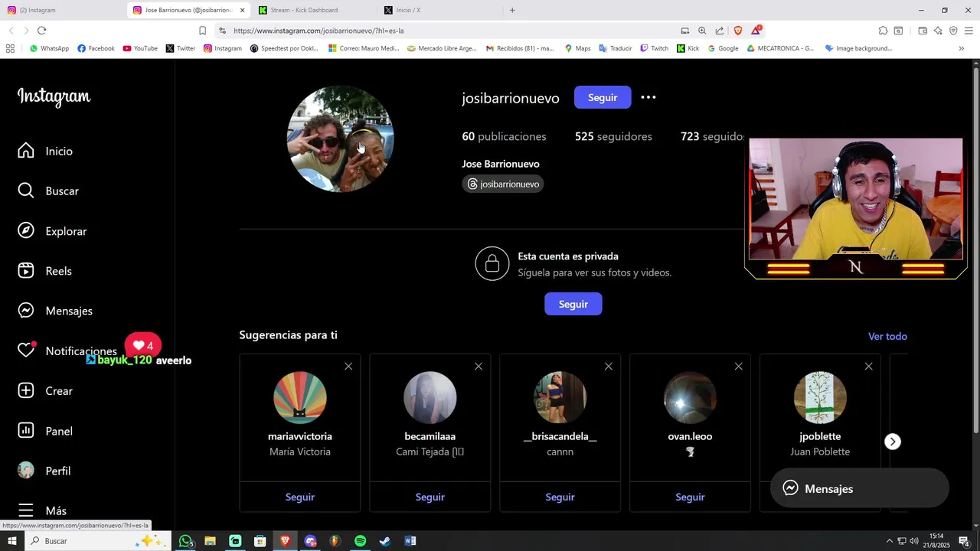Open browser extensions puzzle icon
The width and height of the screenshot is (980, 551).
click(883, 31)
